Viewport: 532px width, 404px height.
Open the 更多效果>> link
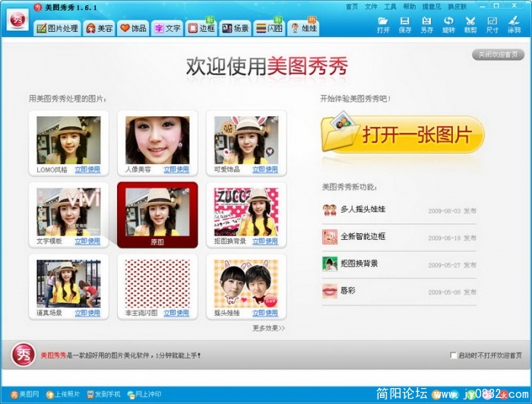pyautogui.click(x=269, y=328)
